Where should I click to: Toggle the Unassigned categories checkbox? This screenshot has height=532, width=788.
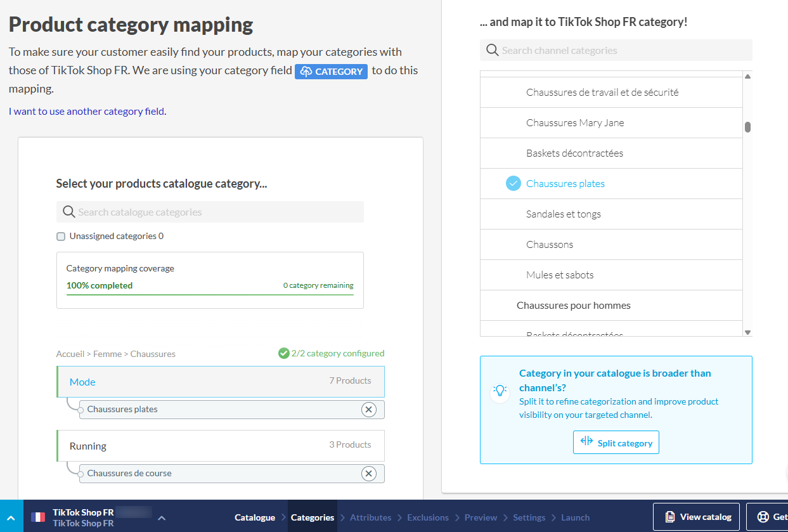click(61, 237)
